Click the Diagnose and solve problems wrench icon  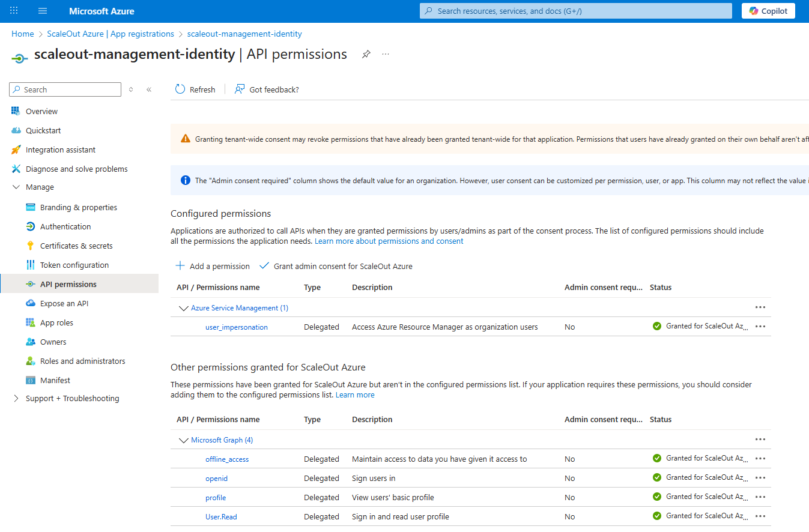[x=16, y=169]
